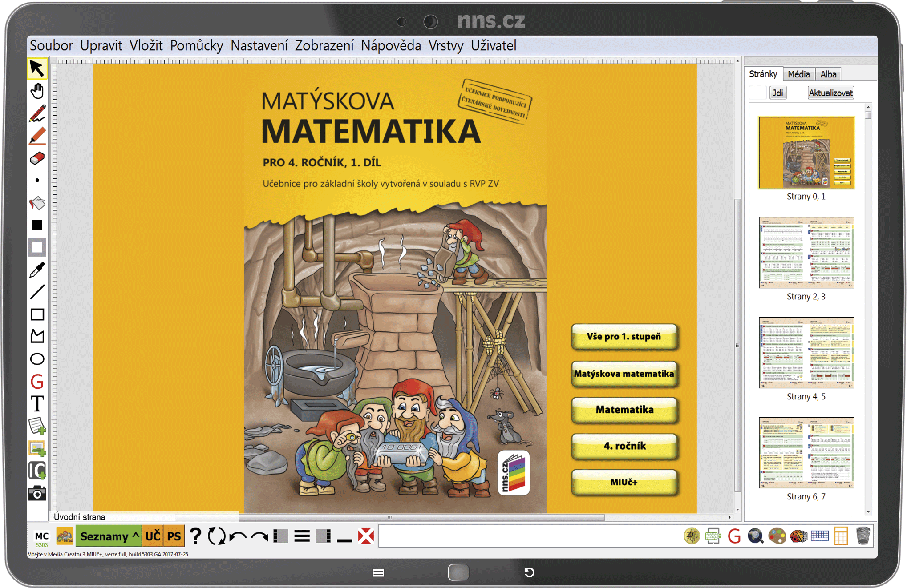This screenshot has height=588, width=907.
Task: Activate the text tool T
Action: point(37,404)
